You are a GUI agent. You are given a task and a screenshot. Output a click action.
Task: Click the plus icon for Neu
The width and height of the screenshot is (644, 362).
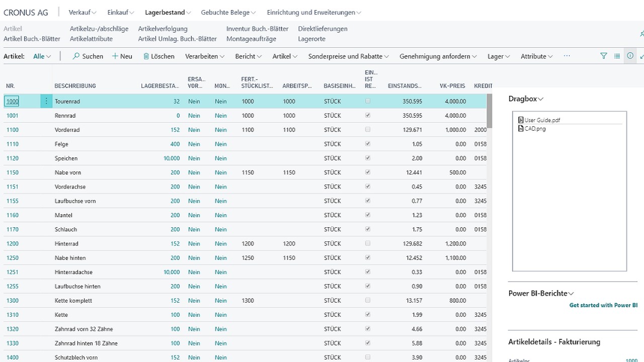115,56
